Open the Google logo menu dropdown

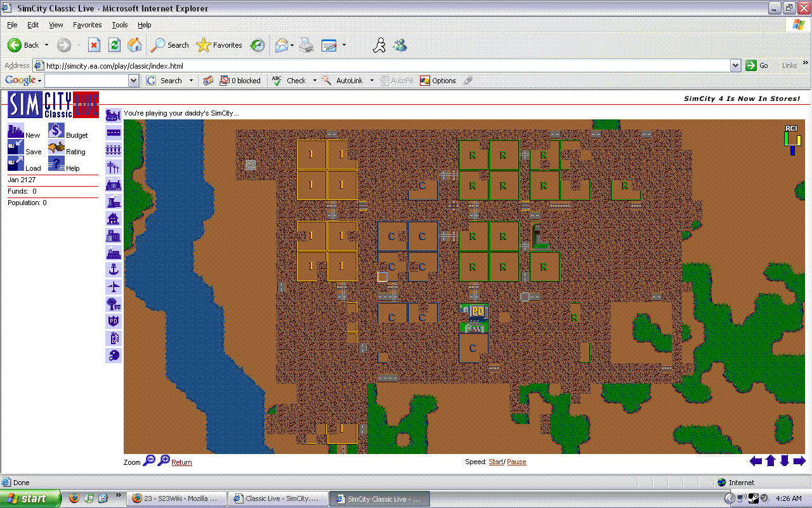(39, 81)
